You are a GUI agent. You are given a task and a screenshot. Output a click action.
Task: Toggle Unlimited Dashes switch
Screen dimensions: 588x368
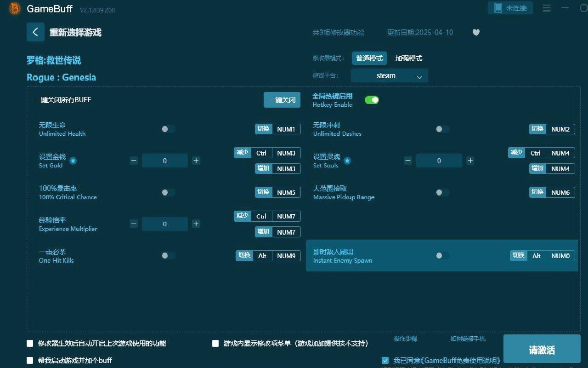click(442, 129)
